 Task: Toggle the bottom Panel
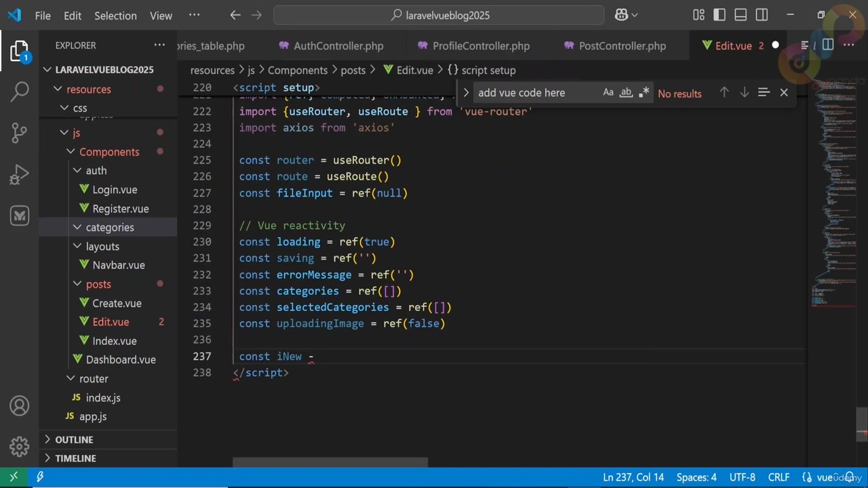[x=741, y=15]
